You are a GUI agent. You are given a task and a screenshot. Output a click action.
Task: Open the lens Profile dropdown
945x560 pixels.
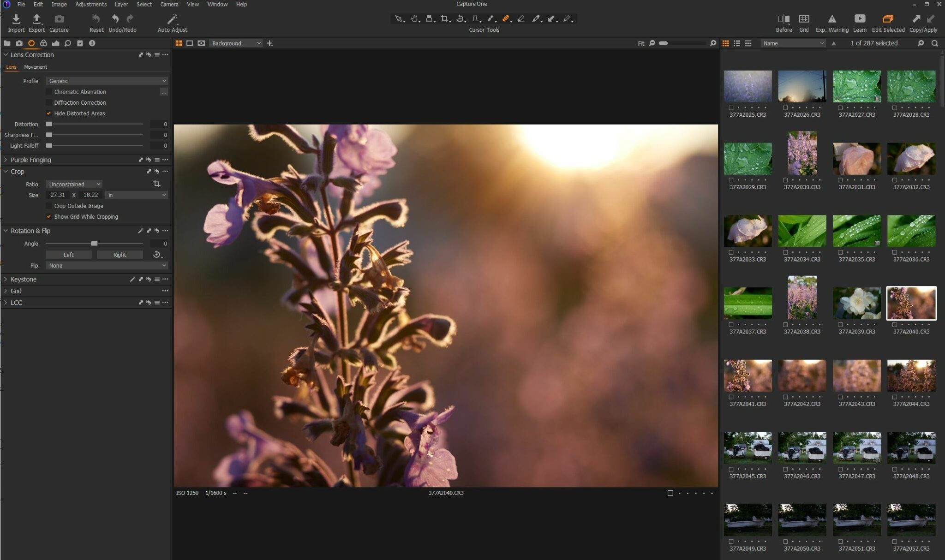(x=106, y=80)
